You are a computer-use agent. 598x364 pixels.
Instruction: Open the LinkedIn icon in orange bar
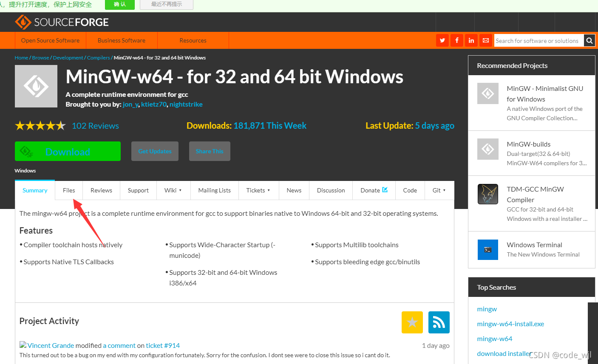tap(471, 40)
